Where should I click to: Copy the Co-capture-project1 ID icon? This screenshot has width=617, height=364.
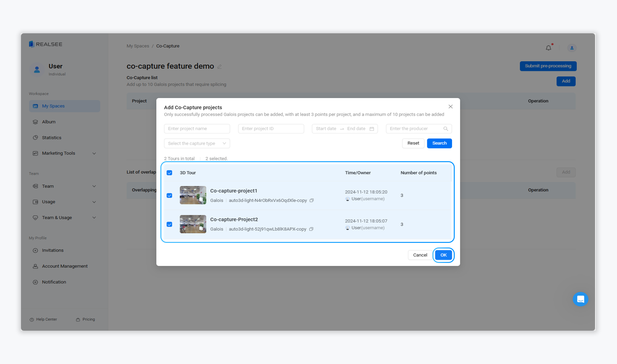312,200
